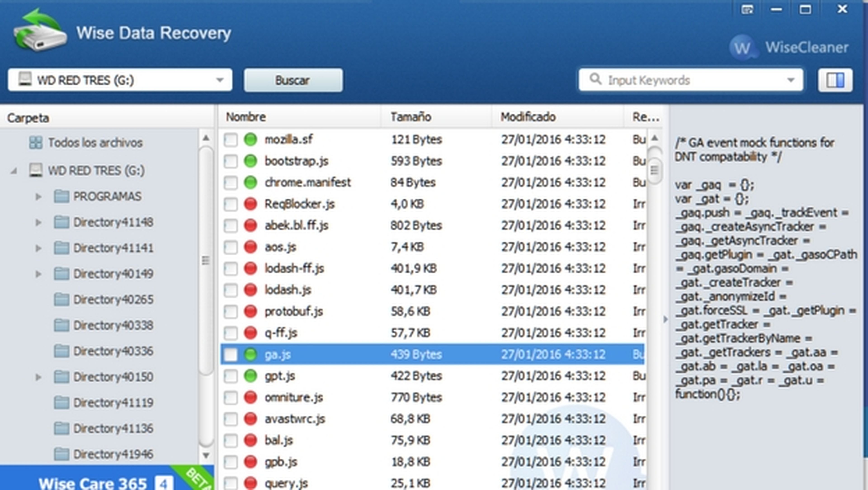Screen dimensions: 868x490
Task: Click the PROGRAMAS folder icon
Action: click(x=62, y=196)
